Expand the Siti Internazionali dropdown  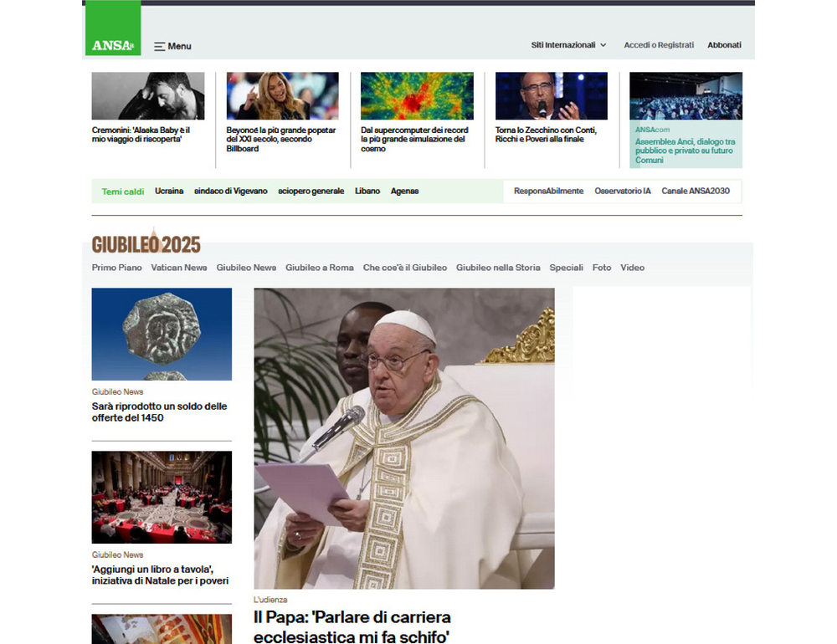click(x=568, y=45)
